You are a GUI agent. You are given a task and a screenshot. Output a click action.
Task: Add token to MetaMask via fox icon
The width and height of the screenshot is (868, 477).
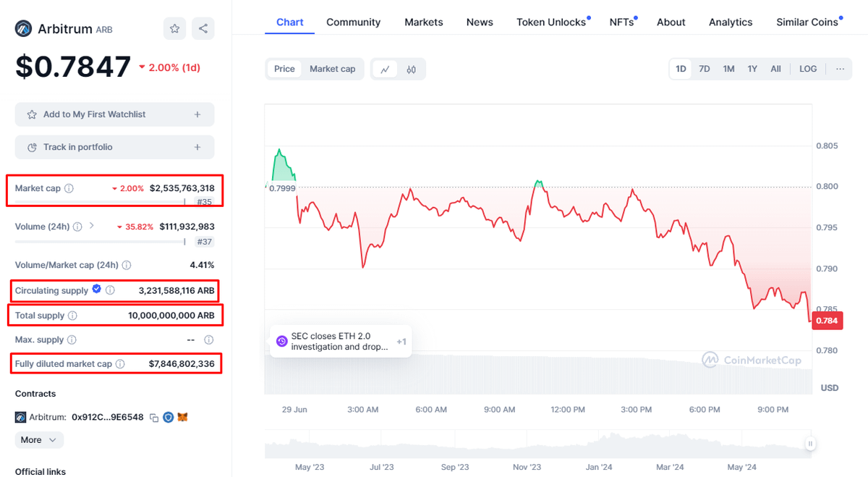[184, 418]
